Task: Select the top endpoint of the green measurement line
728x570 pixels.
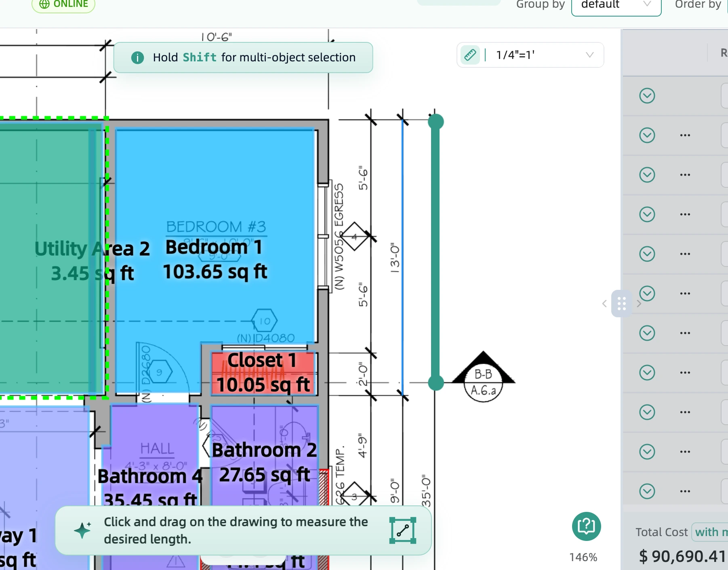Action: tap(436, 122)
